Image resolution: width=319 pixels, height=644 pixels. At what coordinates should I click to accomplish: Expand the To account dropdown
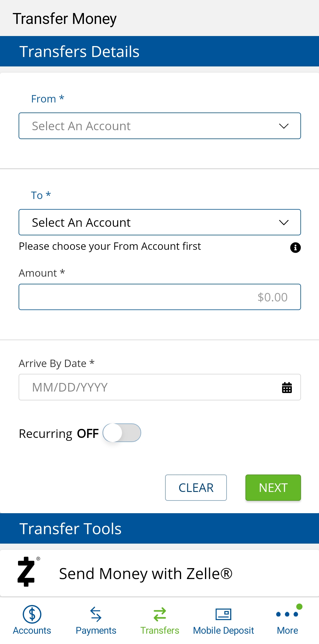[160, 222]
